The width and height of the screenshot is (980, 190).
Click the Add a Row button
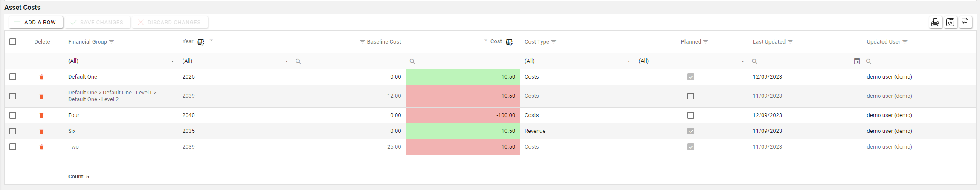coord(36,22)
